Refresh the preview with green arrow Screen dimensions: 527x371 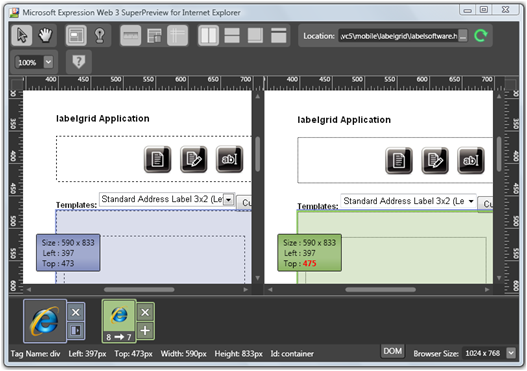tap(481, 36)
